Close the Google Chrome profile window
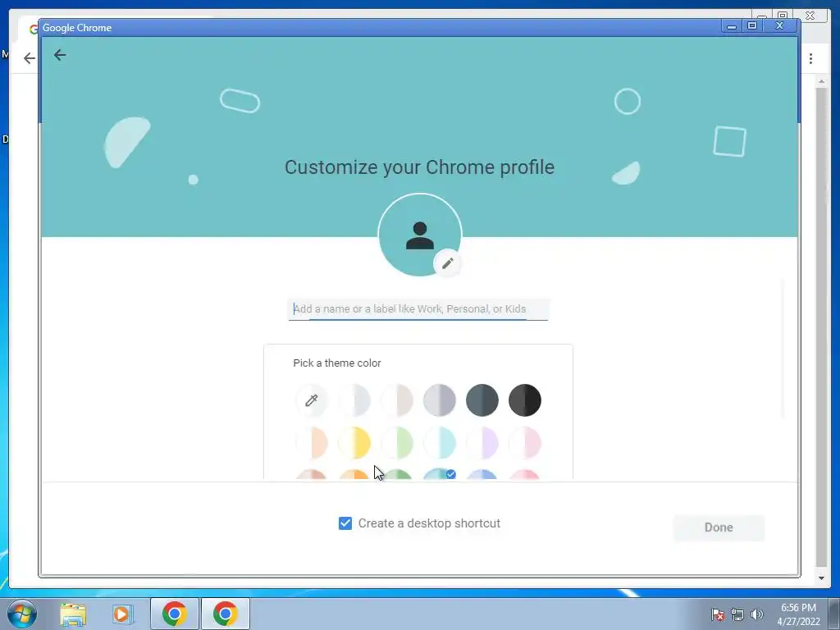This screenshot has height=630, width=840. pos(780,25)
